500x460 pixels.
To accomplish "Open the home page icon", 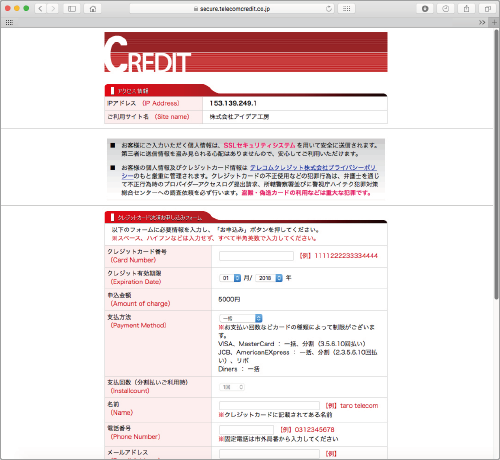I will coord(93,9).
